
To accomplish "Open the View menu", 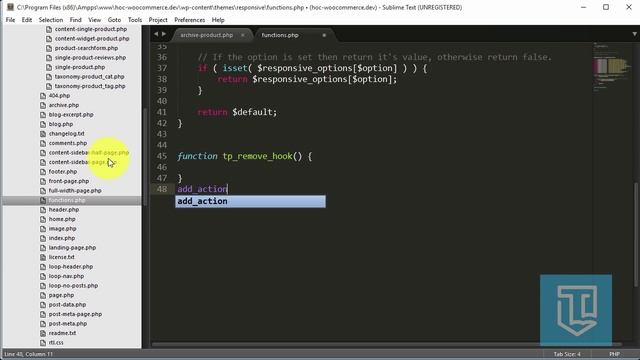I will 94,20.
